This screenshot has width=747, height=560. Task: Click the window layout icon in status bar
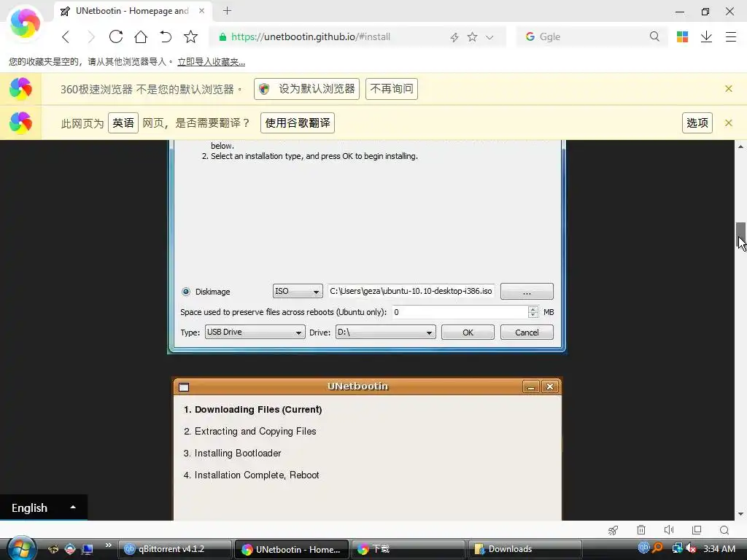pos(697,530)
